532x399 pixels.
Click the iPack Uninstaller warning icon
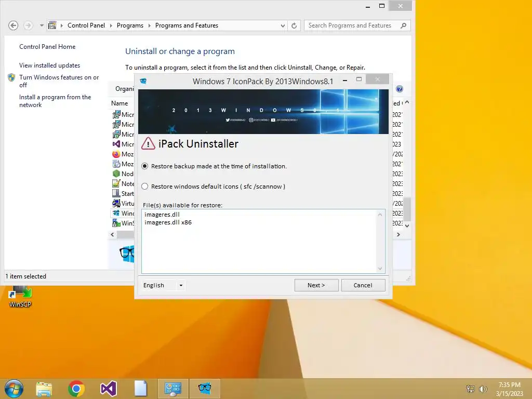(x=148, y=143)
